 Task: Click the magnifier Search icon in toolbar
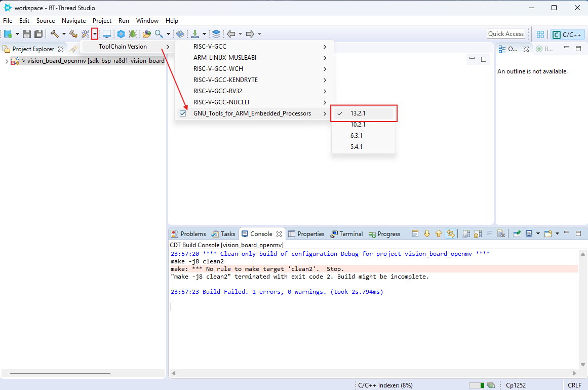[x=159, y=34]
